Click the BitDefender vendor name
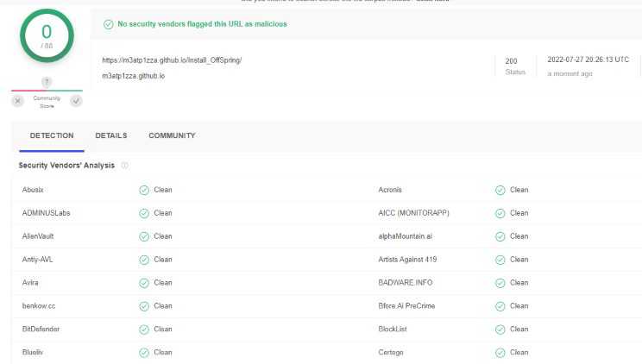 (41, 329)
